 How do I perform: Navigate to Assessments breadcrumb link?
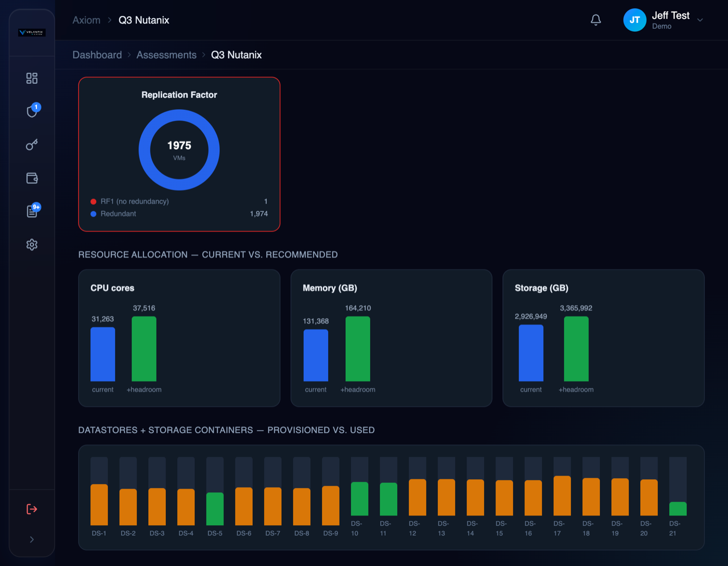coord(166,55)
